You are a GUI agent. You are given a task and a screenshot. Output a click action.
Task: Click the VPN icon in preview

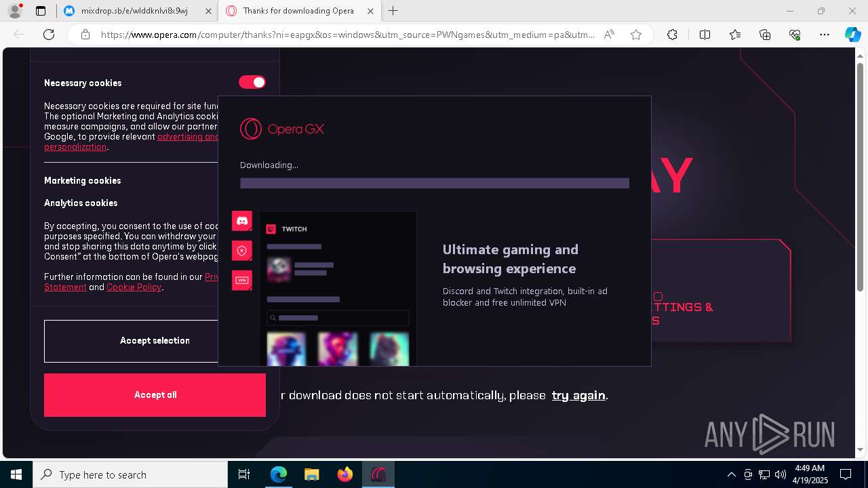[242, 280]
